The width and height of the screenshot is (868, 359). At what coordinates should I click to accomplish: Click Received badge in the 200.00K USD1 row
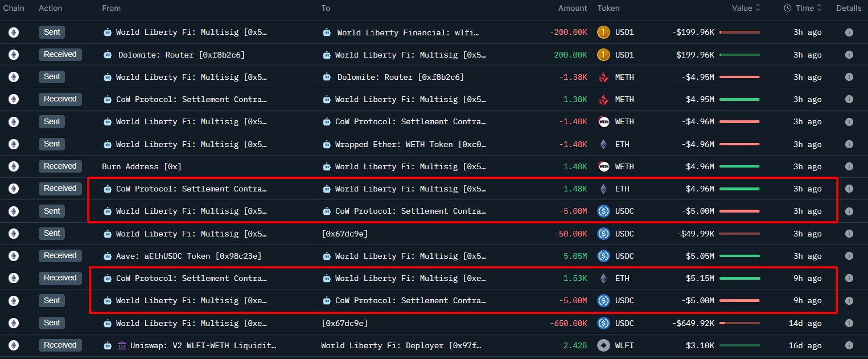pyautogui.click(x=60, y=54)
